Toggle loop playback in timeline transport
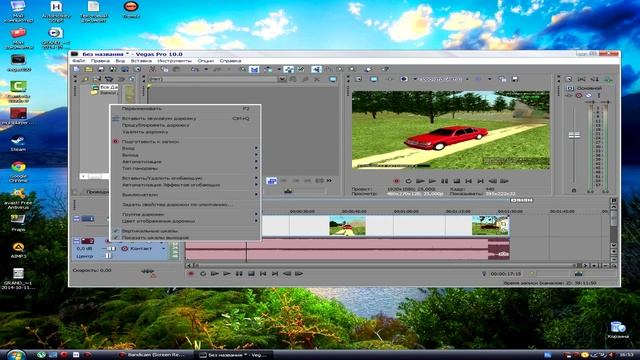 pos(203,273)
